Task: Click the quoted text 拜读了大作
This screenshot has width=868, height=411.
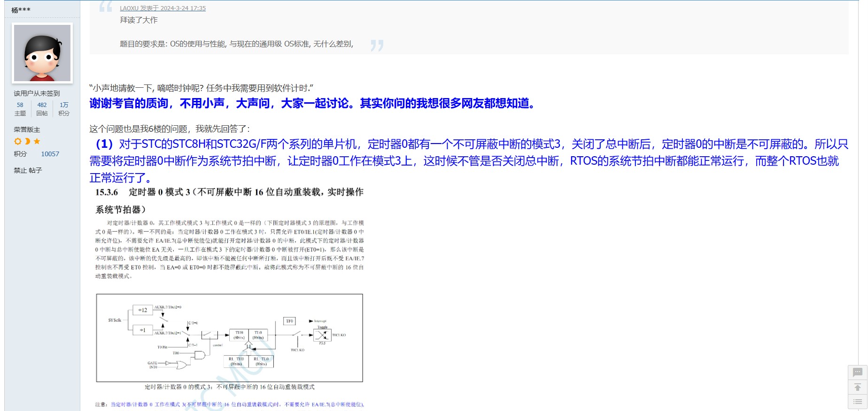Action: pyautogui.click(x=139, y=20)
